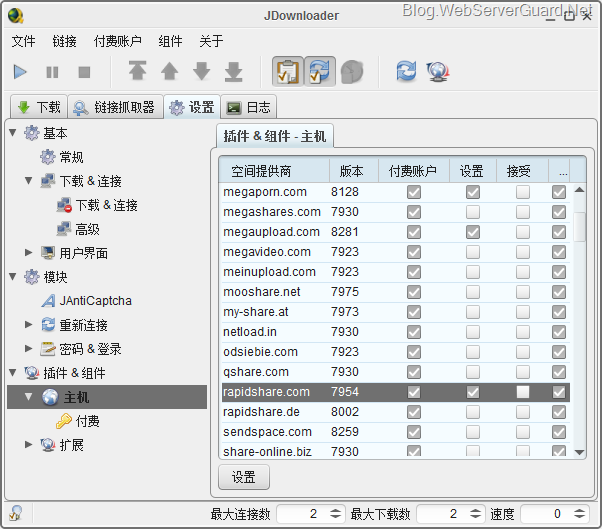
Task: Select 插件 & 组件 - 主机 panel tab
Action: click(x=275, y=136)
